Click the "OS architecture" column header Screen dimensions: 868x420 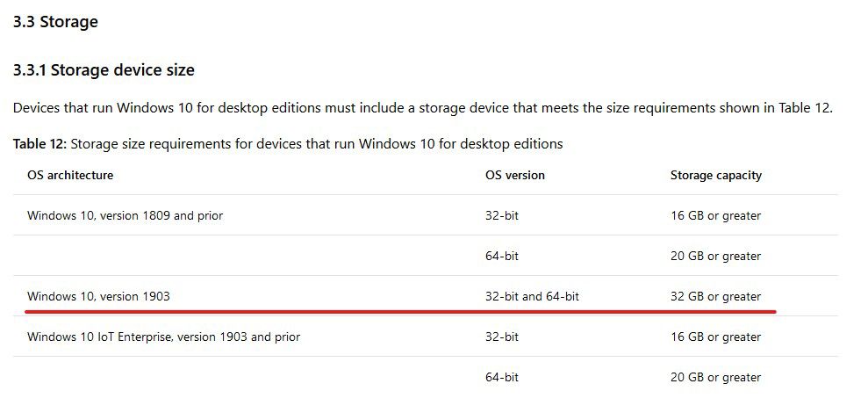[x=70, y=175]
